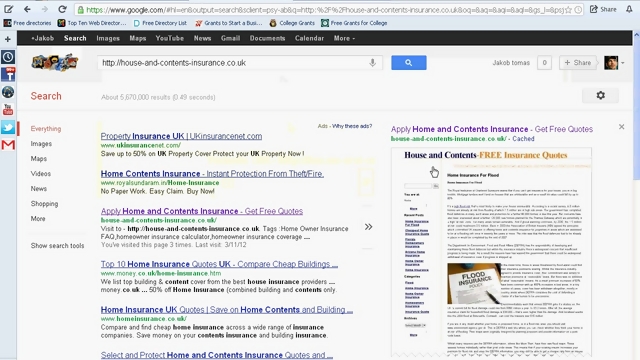Filter results by Maps in left panel
This screenshot has width=640, height=360.
pyautogui.click(x=39, y=159)
